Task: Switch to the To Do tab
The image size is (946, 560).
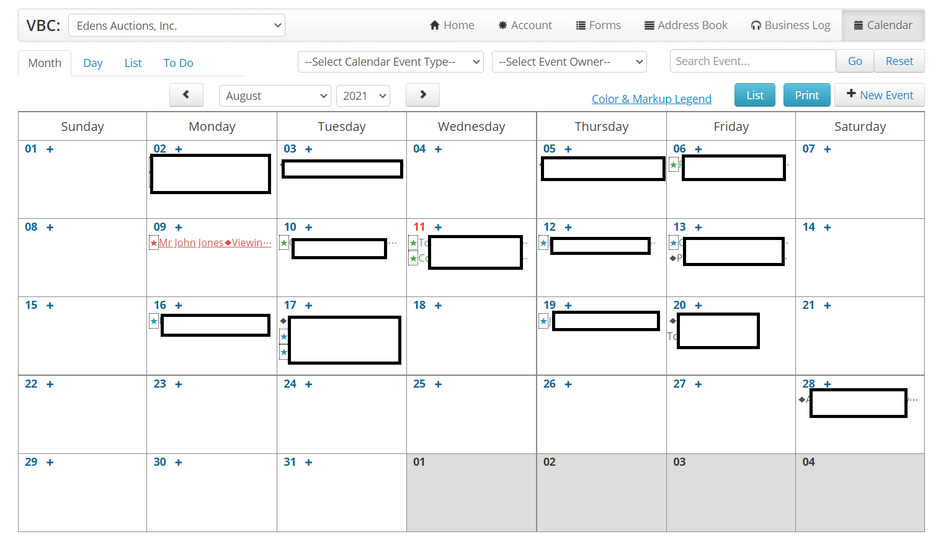Action: [x=178, y=63]
